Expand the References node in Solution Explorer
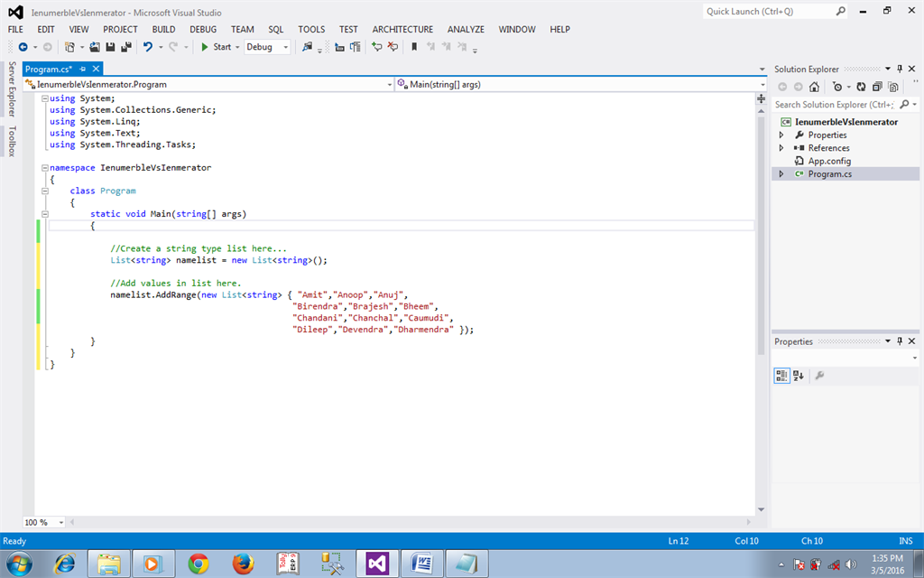Viewport: 924px width, 578px height. pos(781,147)
